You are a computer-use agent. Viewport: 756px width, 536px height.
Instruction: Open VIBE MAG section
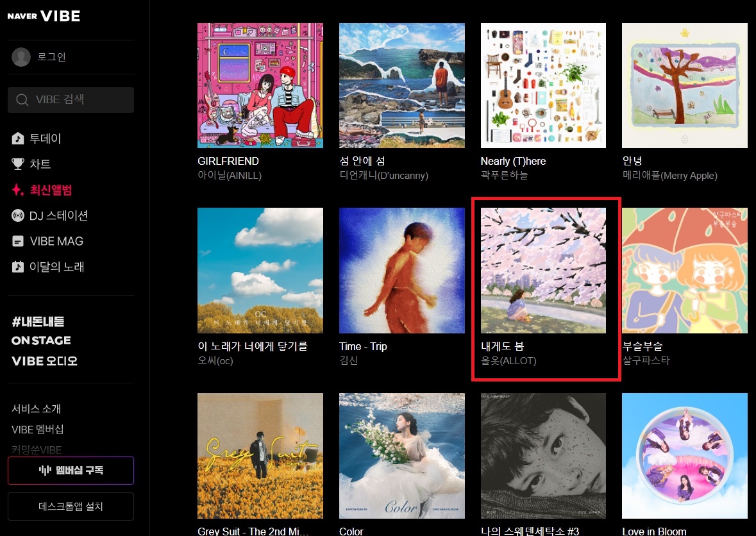point(56,241)
